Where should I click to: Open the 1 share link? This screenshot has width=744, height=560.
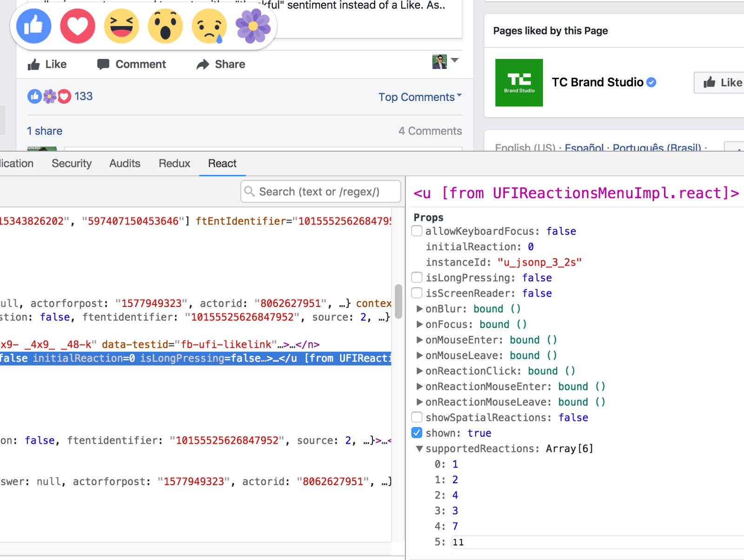(45, 131)
